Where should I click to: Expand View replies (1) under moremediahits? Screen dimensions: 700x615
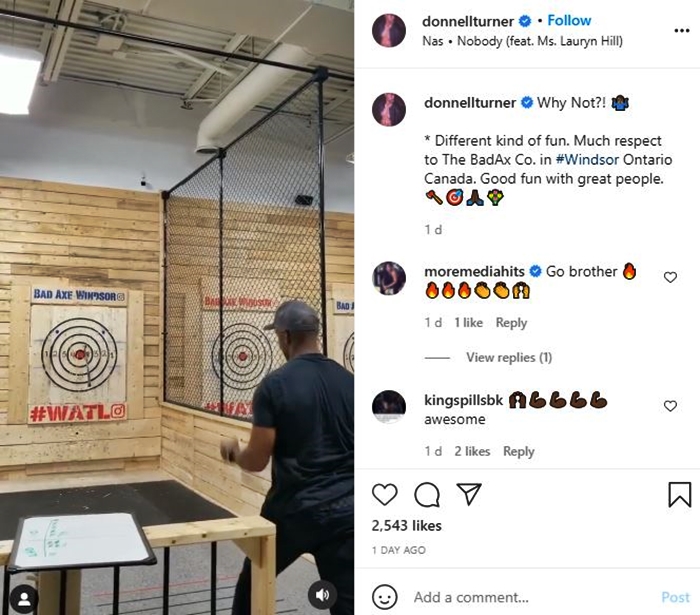[509, 357]
